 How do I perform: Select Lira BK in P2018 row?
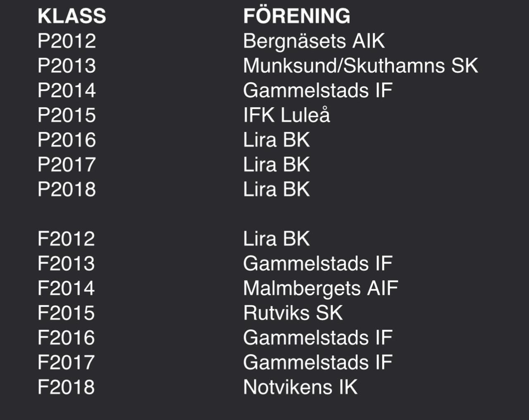click(x=276, y=189)
